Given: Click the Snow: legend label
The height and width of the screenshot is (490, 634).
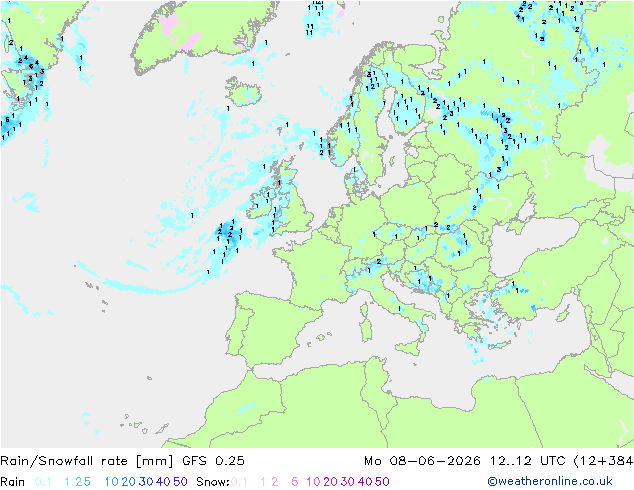Looking at the screenshot, I should click(213, 482).
